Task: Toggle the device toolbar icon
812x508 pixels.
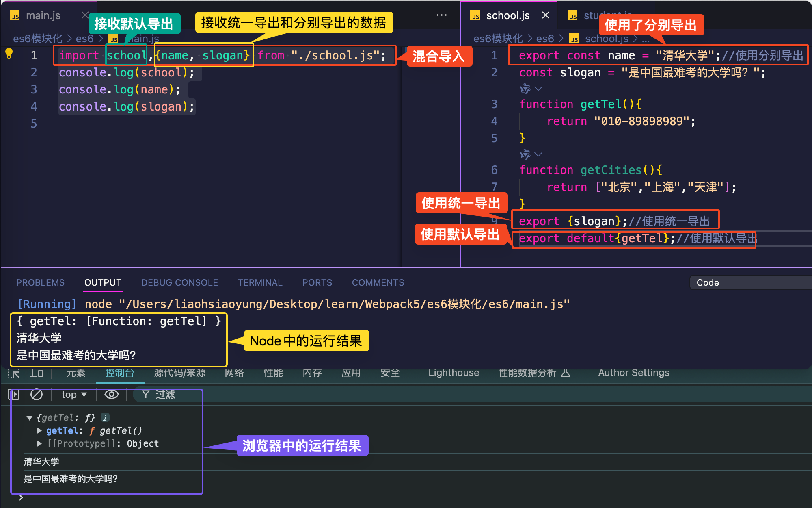Action: pos(37,373)
